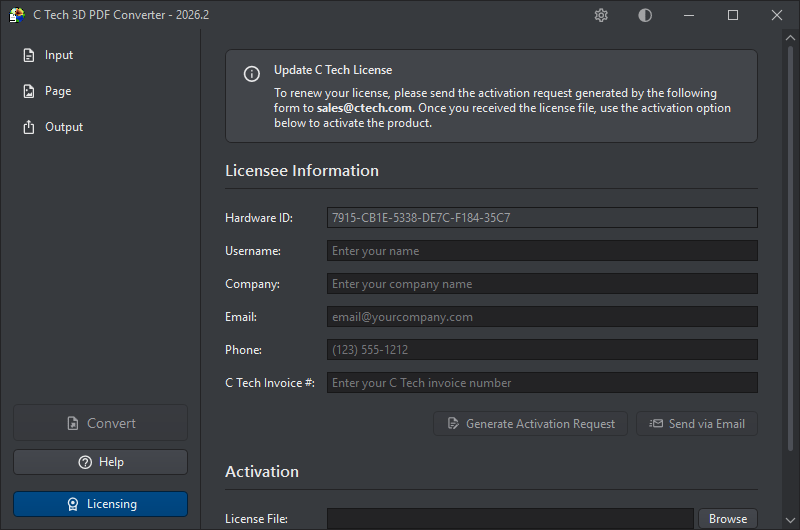The width and height of the screenshot is (800, 530).
Task: Focus the Phone number field
Action: coord(542,350)
